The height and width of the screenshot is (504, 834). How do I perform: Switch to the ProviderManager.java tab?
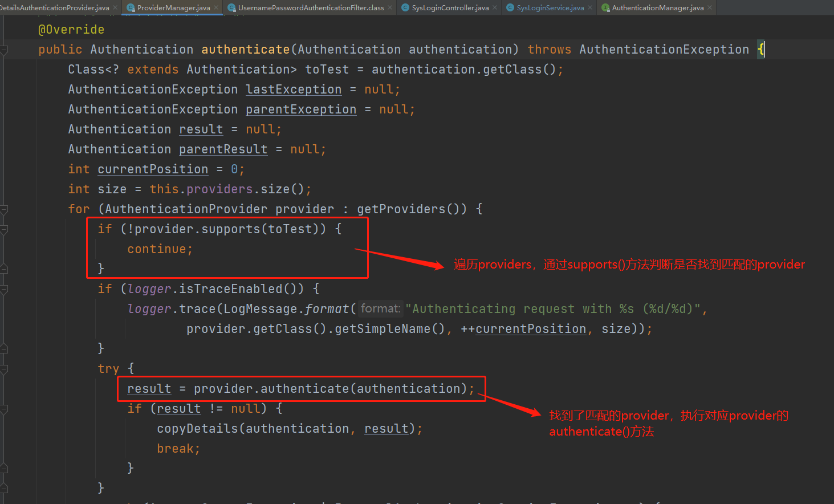(173, 7)
